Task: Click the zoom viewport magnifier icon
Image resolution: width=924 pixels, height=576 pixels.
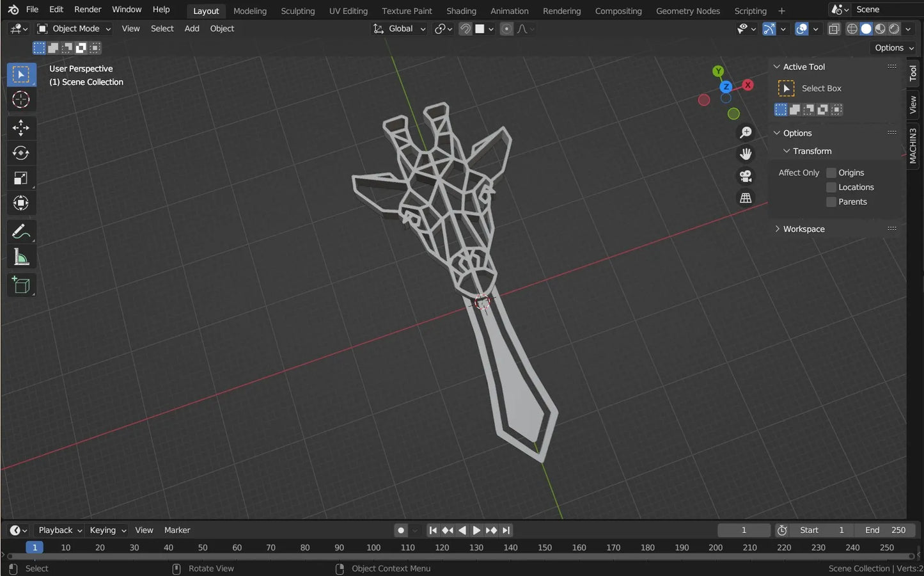Action: (746, 132)
